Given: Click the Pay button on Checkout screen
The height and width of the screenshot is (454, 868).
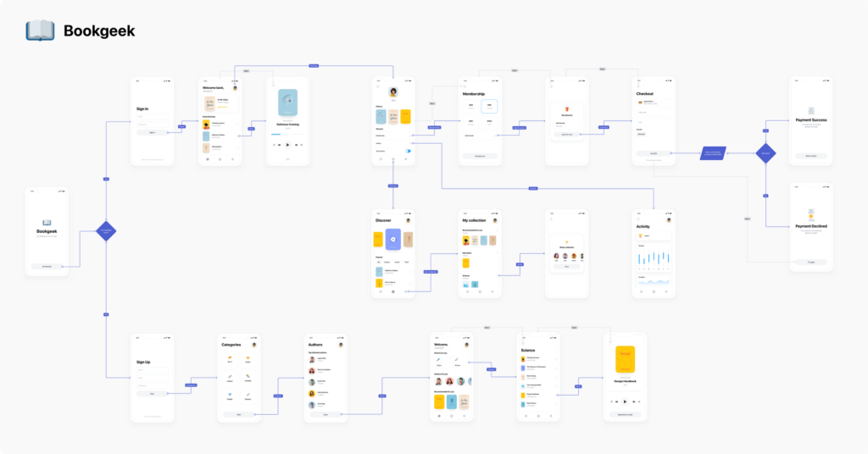Looking at the screenshot, I should pos(654,153).
